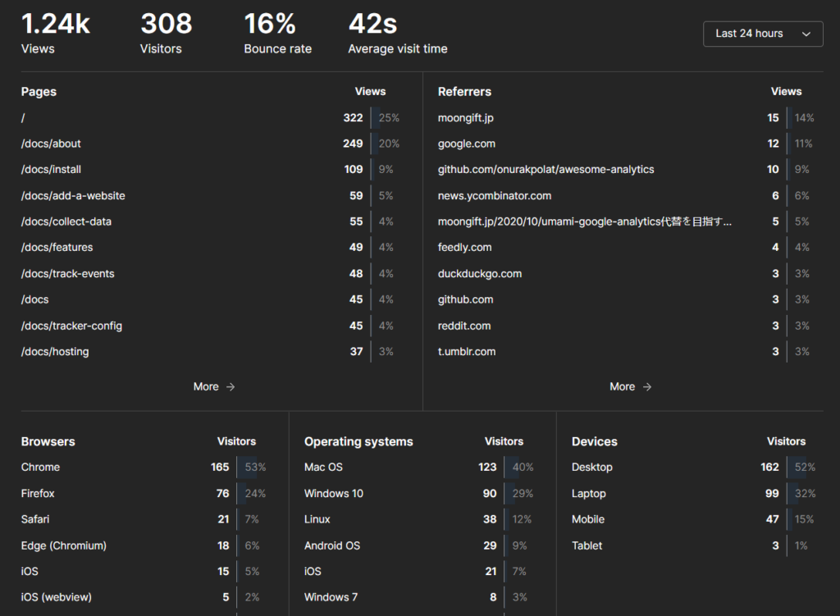Screen dimensions: 840x616
Task: Select the duckduckgo.com referrer entry
Action: click(479, 274)
